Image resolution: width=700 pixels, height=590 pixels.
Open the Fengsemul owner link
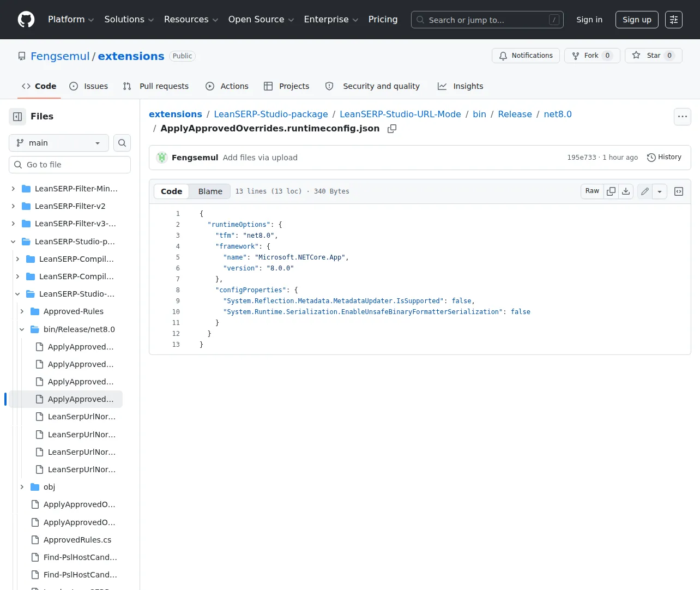pyautogui.click(x=60, y=56)
